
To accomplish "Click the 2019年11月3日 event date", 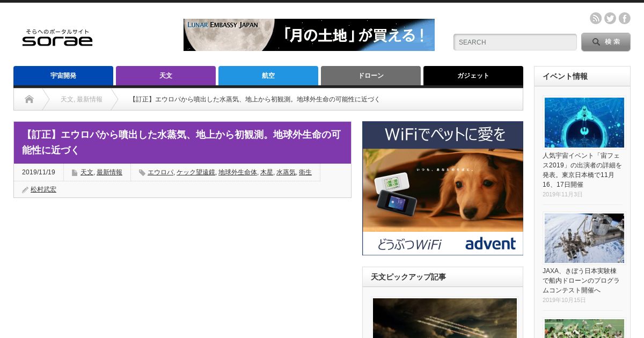I will [x=562, y=194].
